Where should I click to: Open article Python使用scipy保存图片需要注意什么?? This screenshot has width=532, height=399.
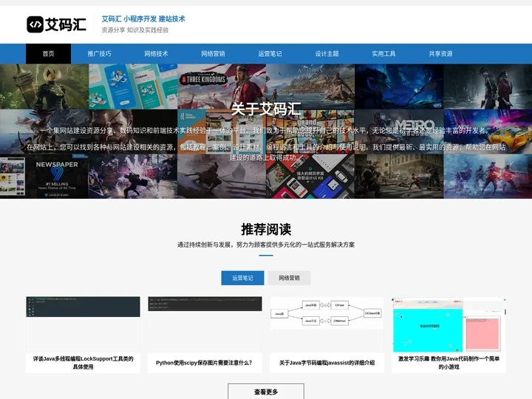tap(204, 363)
